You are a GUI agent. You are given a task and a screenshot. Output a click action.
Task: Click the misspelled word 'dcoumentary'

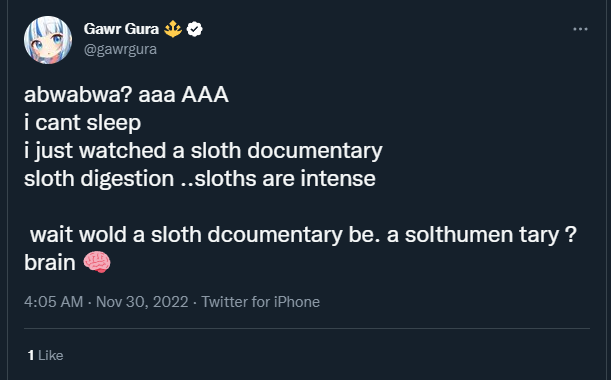(275, 235)
